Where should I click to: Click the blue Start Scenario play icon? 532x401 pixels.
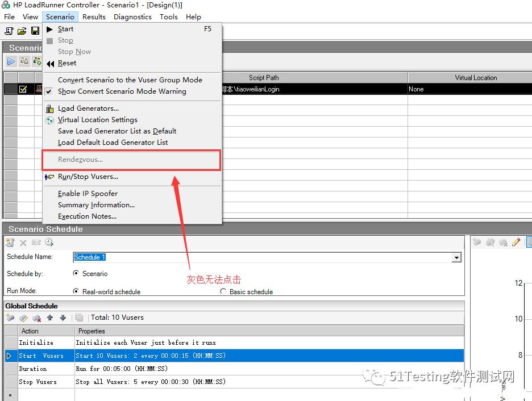[11, 61]
